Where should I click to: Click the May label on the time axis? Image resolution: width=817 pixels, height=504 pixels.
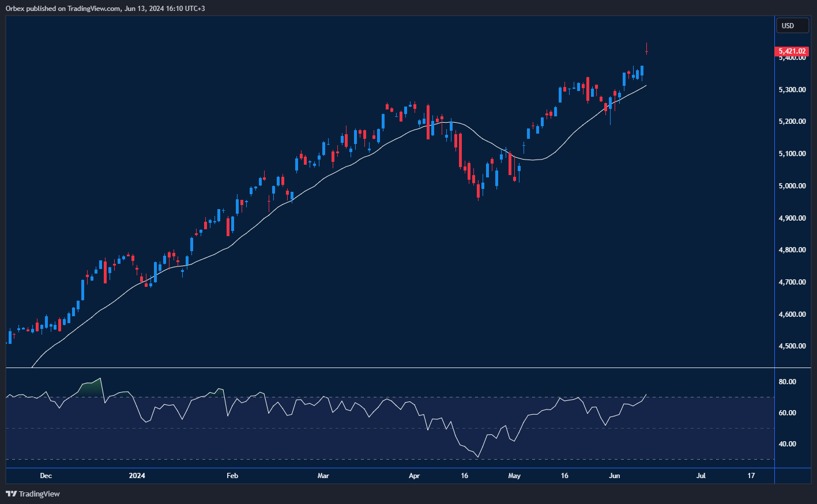[x=514, y=476]
